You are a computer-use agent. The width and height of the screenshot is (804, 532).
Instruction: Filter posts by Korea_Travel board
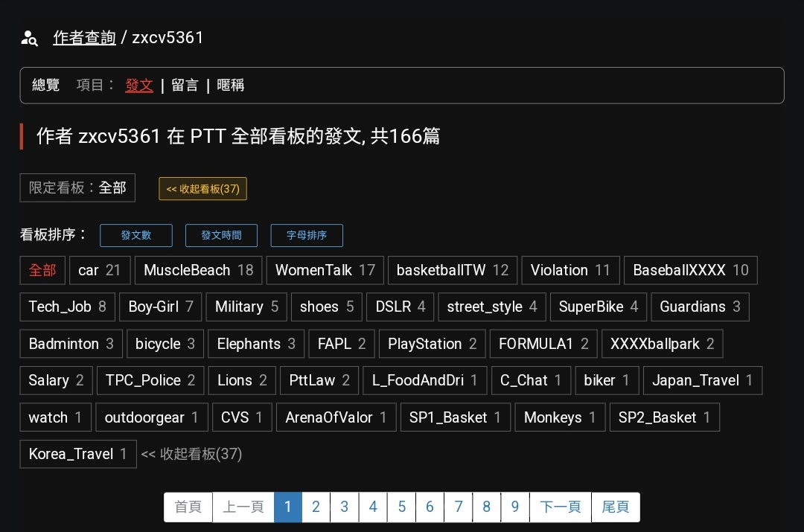point(77,454)
